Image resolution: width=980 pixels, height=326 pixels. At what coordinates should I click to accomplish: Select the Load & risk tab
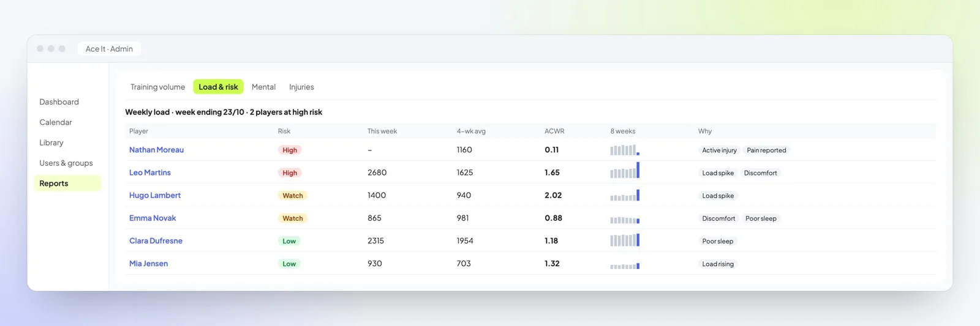218,87
